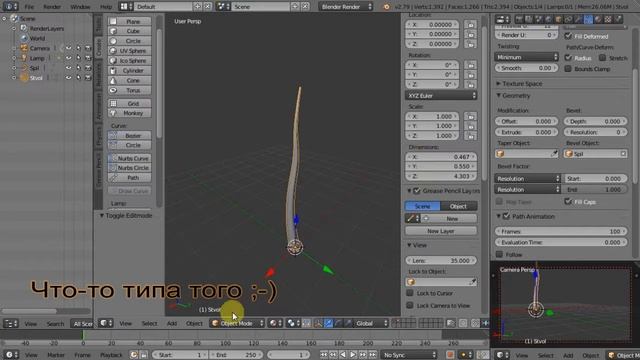
Task: Open the XYZ Euler rotation mode dropdown
Action: point(441,96)
